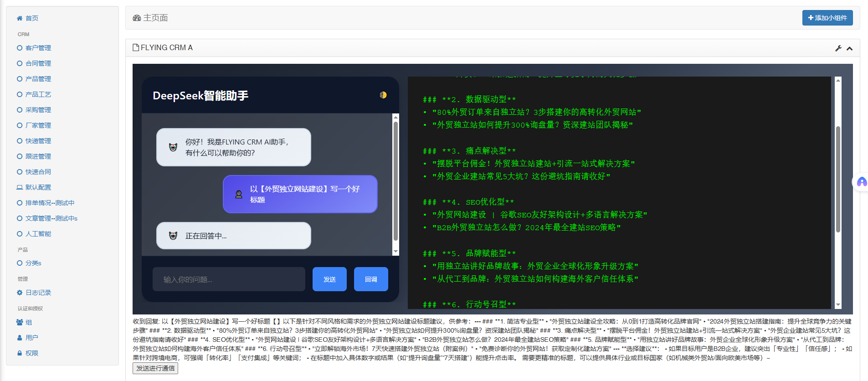Collapse the FLYING CRM A panel

pos(849,48)
